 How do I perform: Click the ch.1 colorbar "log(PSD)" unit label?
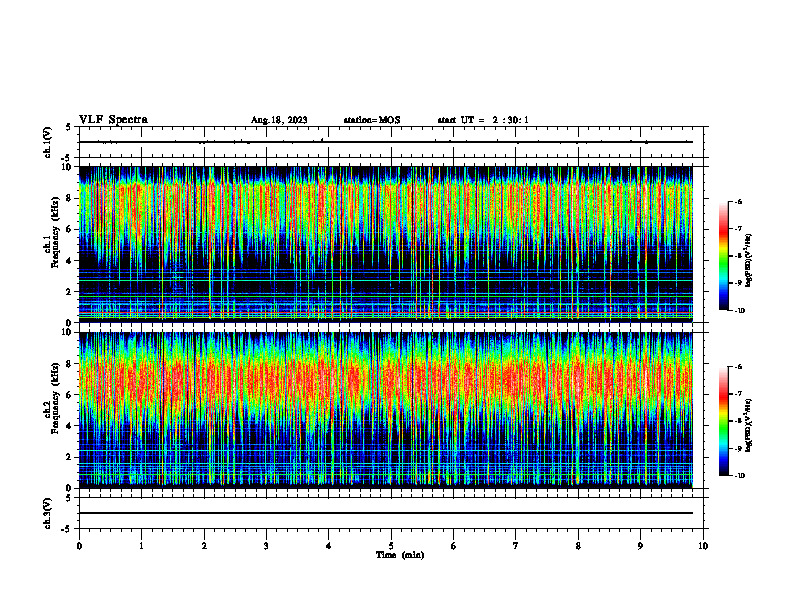pyautogui.click(x=748, y=261)
